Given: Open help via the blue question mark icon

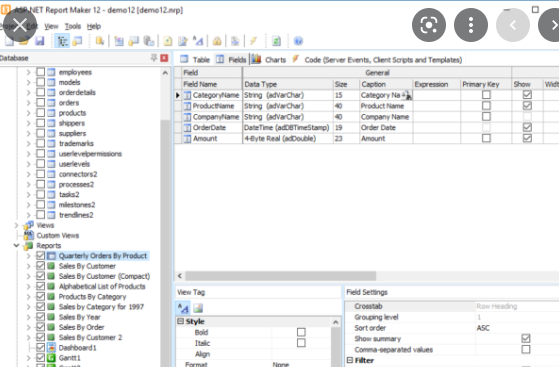Looking at the screenshot, I should [298, 41].
